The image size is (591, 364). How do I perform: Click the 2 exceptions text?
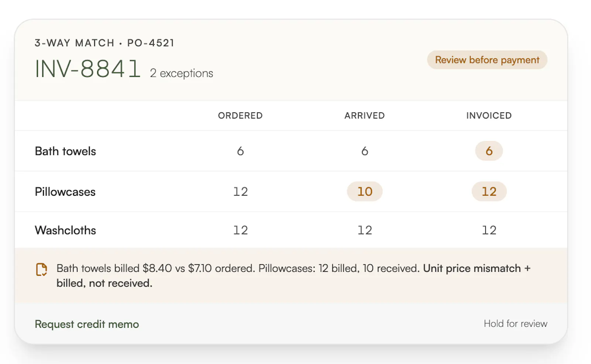181,73
